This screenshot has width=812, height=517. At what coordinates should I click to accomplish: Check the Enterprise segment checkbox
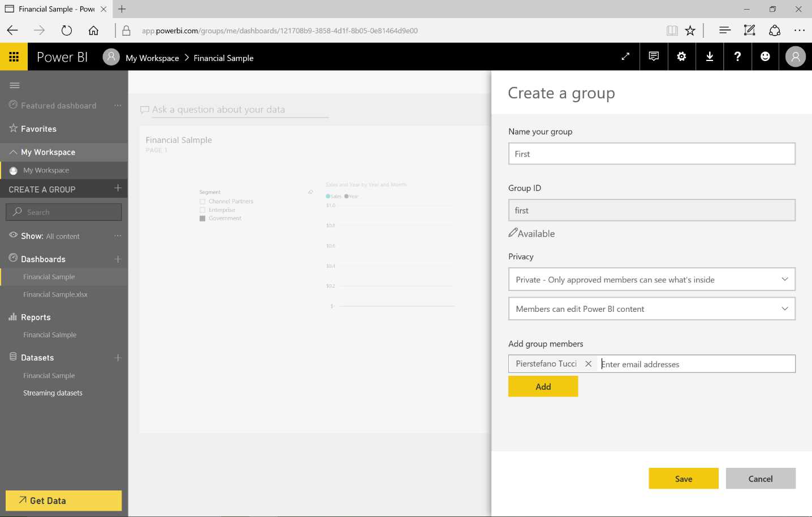coord(202,210)
